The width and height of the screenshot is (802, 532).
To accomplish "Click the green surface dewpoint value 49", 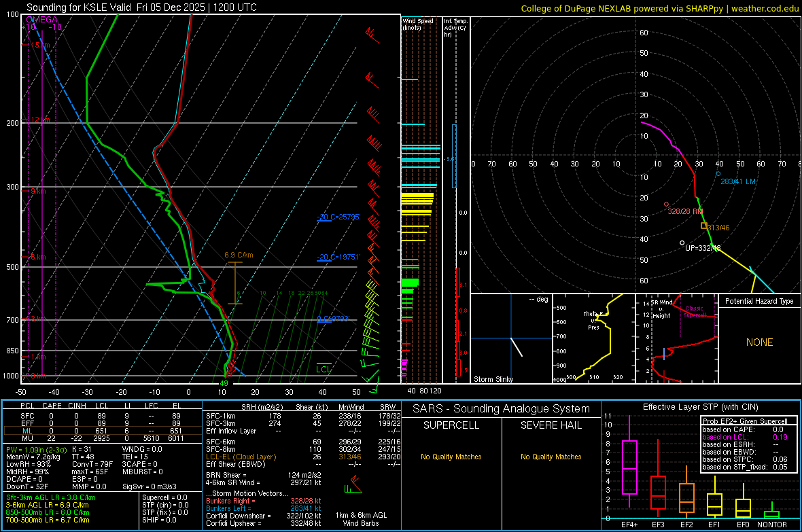I will coord(224,383).
